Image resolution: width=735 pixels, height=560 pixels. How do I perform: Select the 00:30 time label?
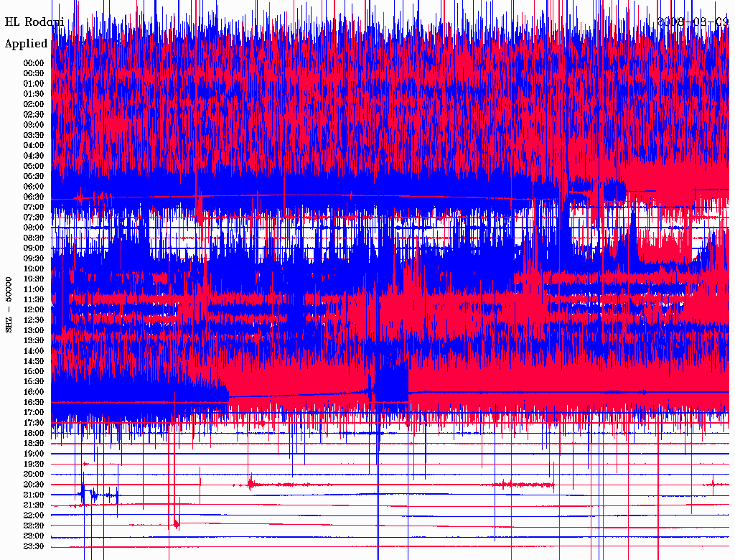(34, 73)
